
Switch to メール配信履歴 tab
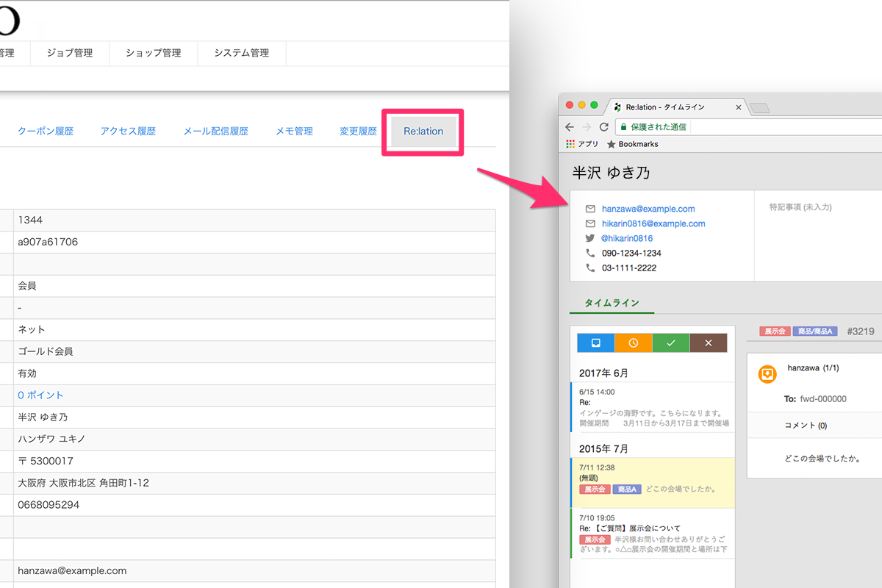[215, 132]
